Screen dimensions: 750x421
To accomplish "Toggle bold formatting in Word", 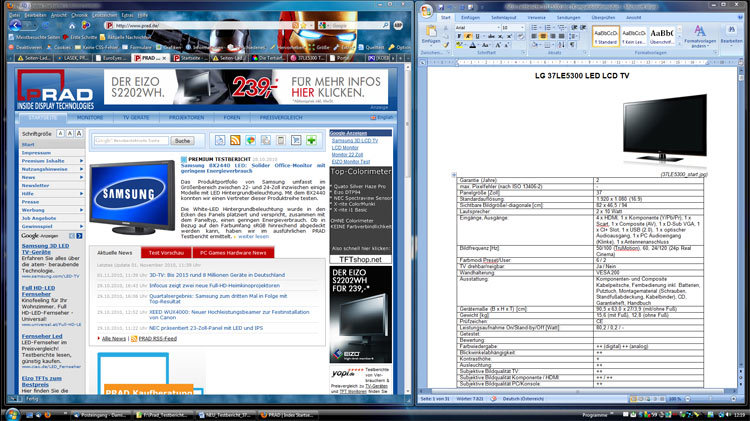I will pyautogui.click(x=459, y=36).
